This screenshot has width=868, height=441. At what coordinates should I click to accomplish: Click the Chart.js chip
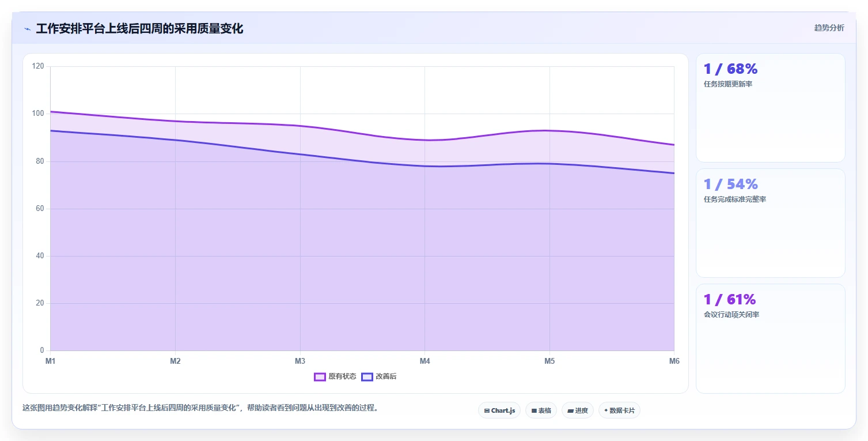[x=499, y=410]
